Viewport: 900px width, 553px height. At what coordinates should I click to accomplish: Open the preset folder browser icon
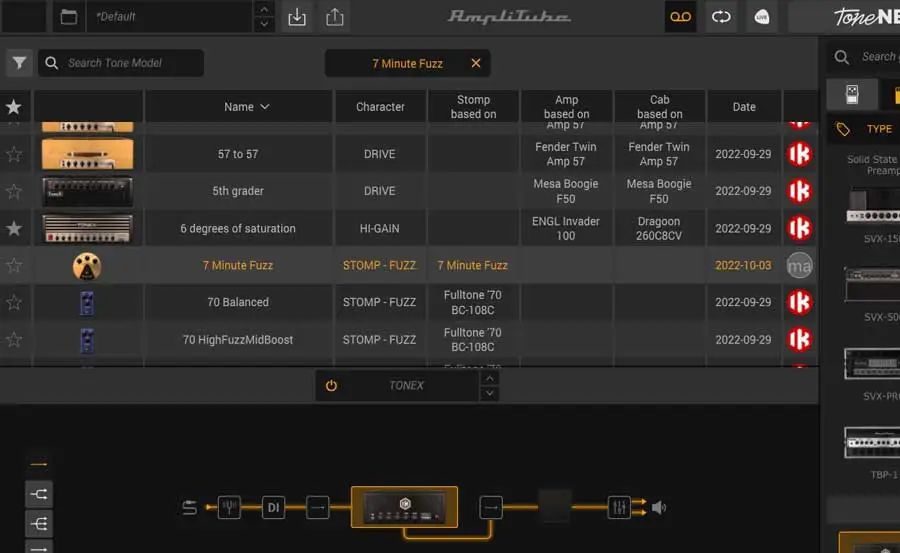tap(69, 17)
